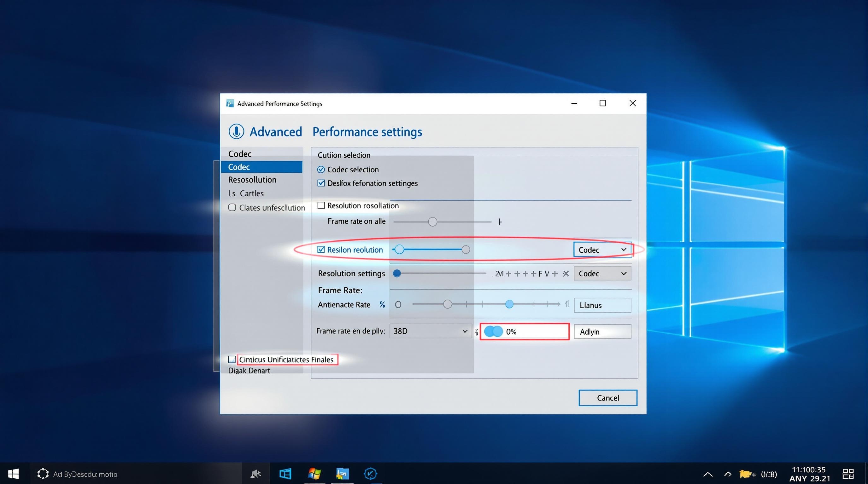Viewport: 868px width, 484px height.
Task: Click the right handle of Resilon reolution slider
Action: (x=466, y=249)
